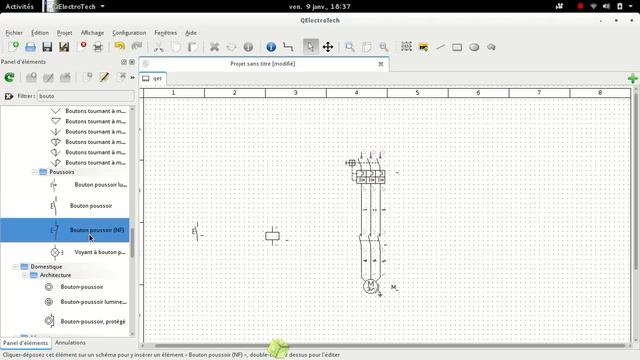
Task: Click the Open file toolbar icon
Action: pyautogui.click(x=30, y=47)
